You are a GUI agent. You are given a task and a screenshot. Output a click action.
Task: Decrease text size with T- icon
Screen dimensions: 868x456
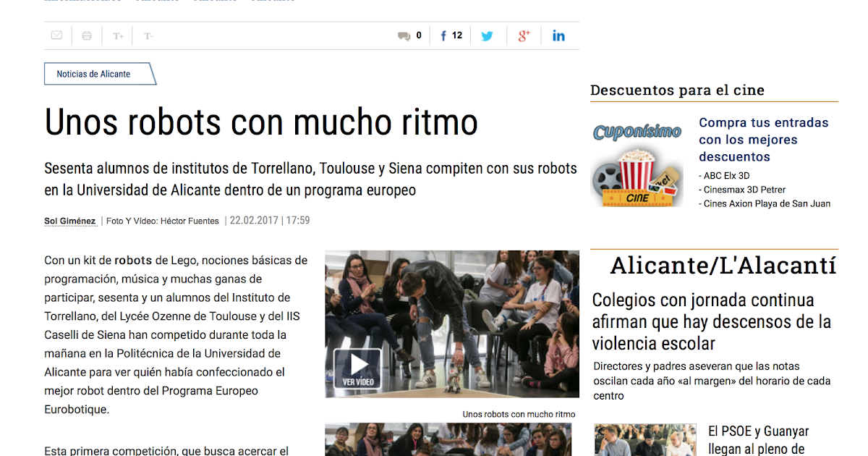(148, 35)
